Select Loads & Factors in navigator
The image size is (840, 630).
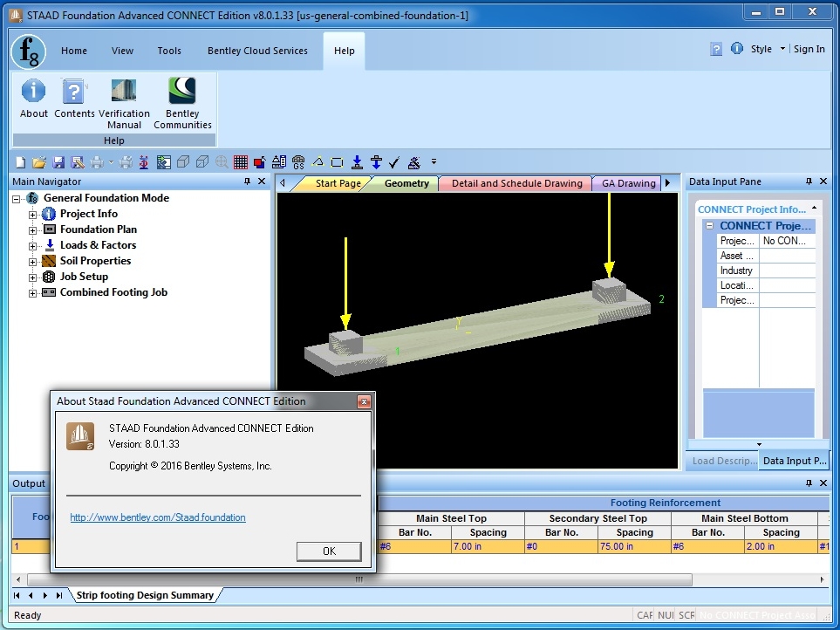98,245
